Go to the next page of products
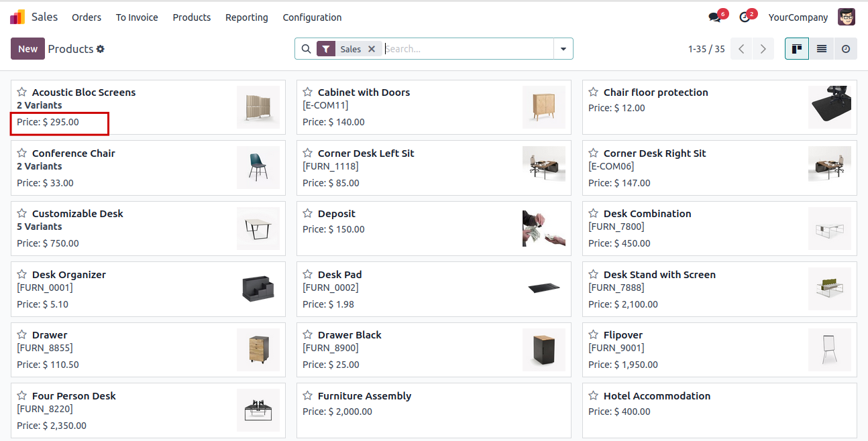Viewport: 868px width, 441px height. click(x=763, y=49)
